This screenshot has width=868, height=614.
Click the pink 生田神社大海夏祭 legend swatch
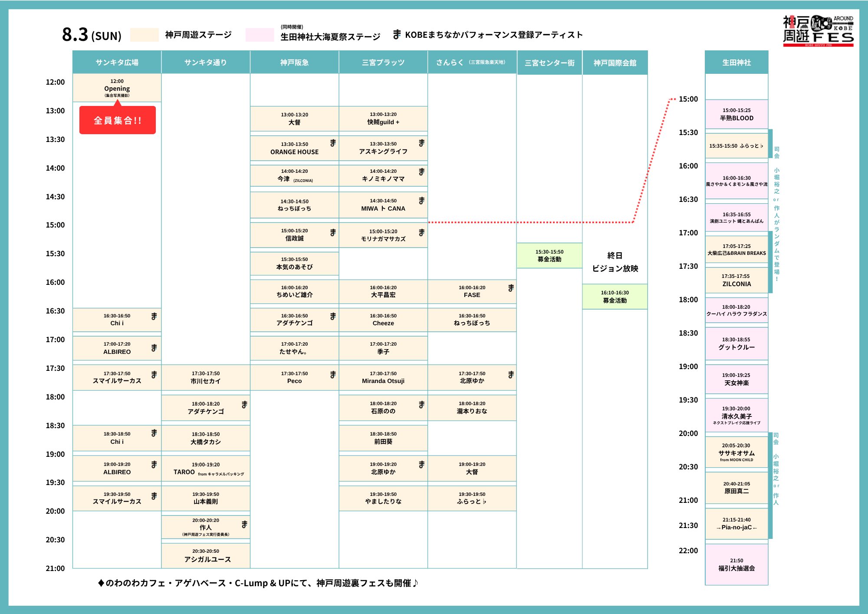pos(259,35)
